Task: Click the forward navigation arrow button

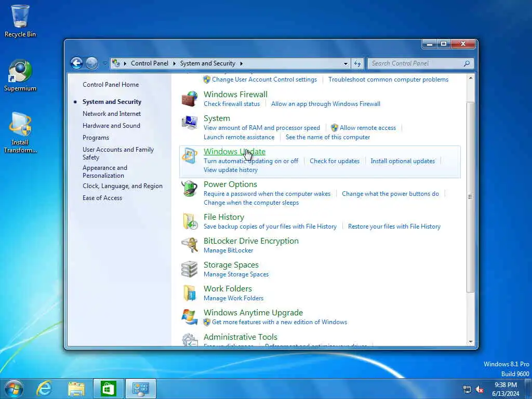Action: [x=91, y=63]
